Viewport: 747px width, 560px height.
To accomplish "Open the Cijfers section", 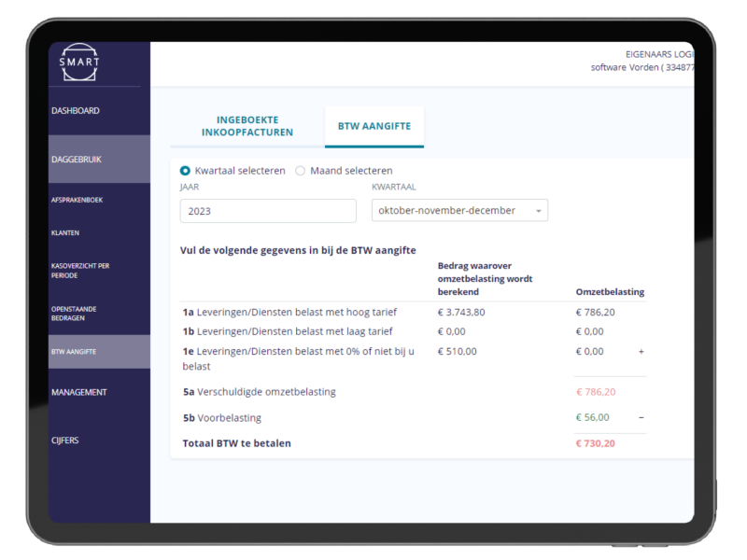I will click(x=65, y=441).
